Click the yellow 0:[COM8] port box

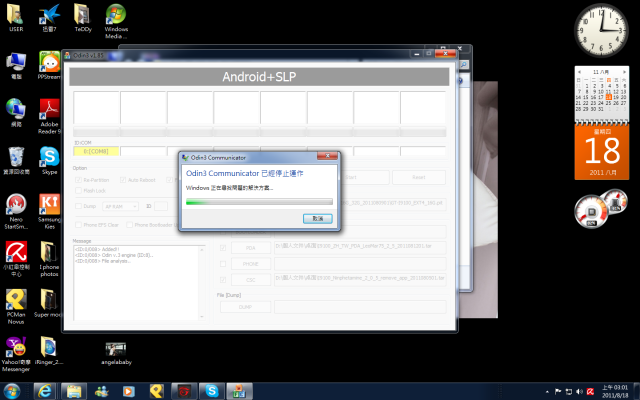[x=96, y=151]
